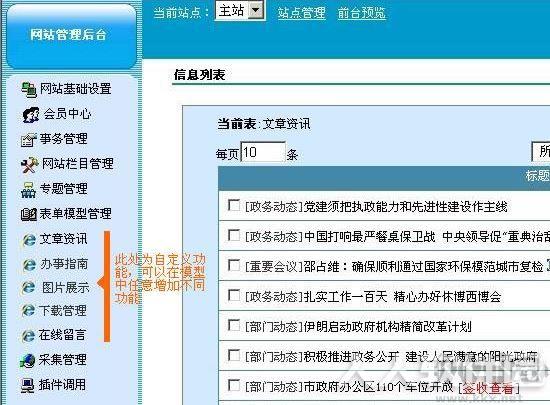Open the dropdown starting with 所
The width and height of the screenshot is (550, 405).
[x=541, y=151]
